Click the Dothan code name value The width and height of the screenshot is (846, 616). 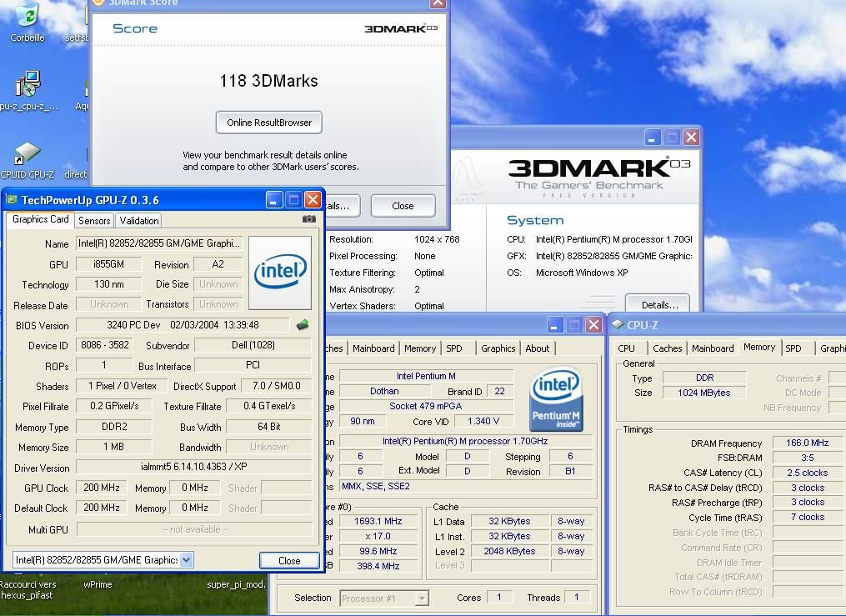(384, 391)
